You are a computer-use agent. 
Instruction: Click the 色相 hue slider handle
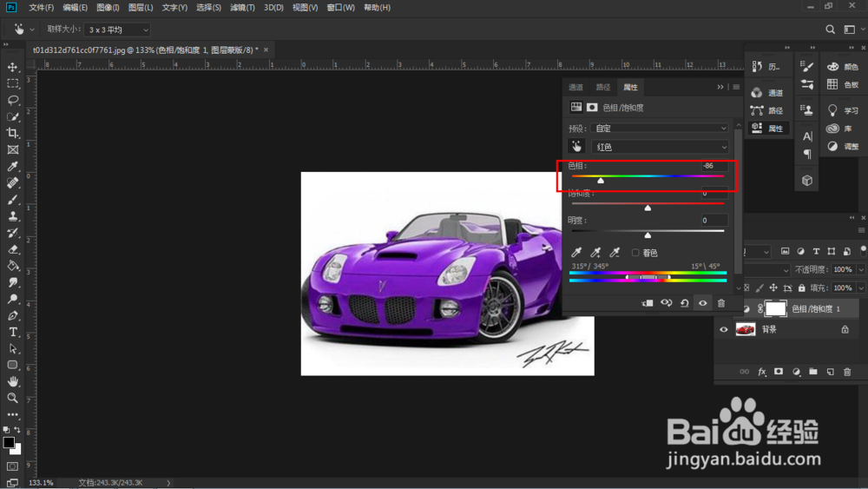click(601, 181)
